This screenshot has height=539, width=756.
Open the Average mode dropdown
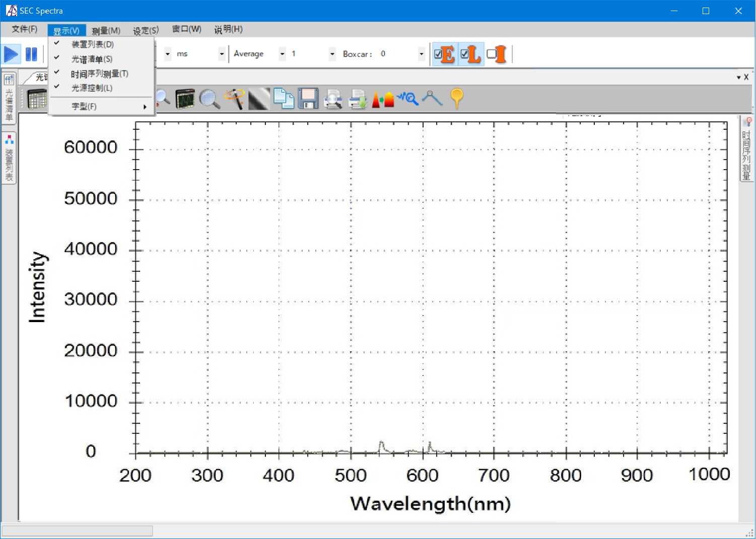click(x=282, y=54)
